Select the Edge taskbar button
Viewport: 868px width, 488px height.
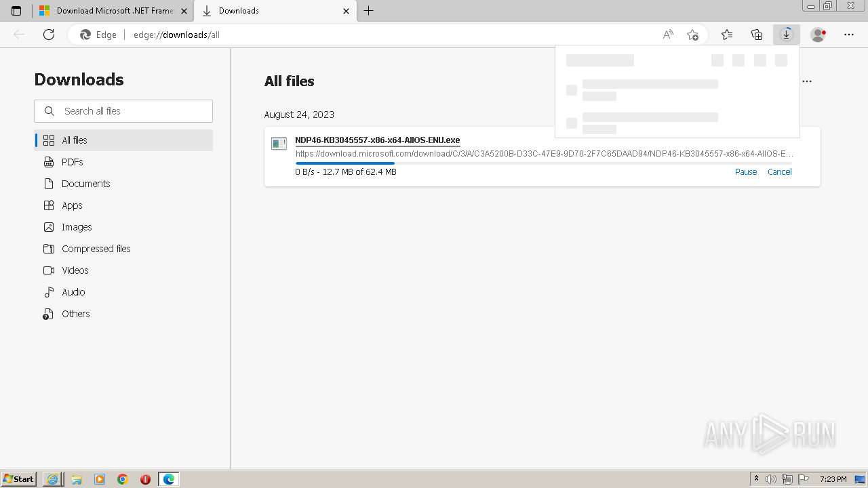(x=168, y=479)
